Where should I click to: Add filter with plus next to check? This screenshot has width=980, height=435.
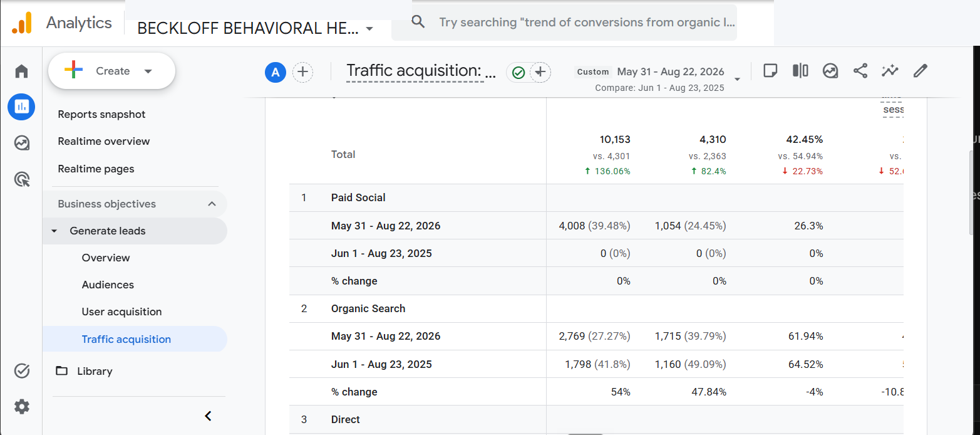[x=540, y=72]
